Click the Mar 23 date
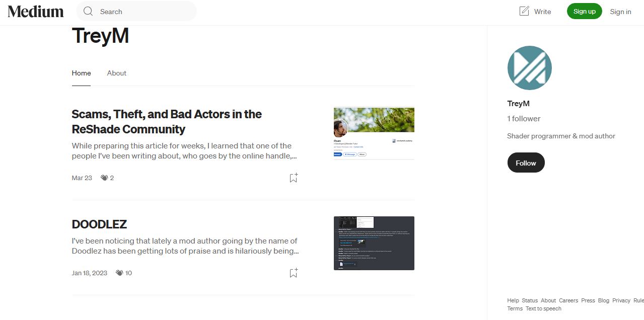644x320 pixels. coord(82,178)
